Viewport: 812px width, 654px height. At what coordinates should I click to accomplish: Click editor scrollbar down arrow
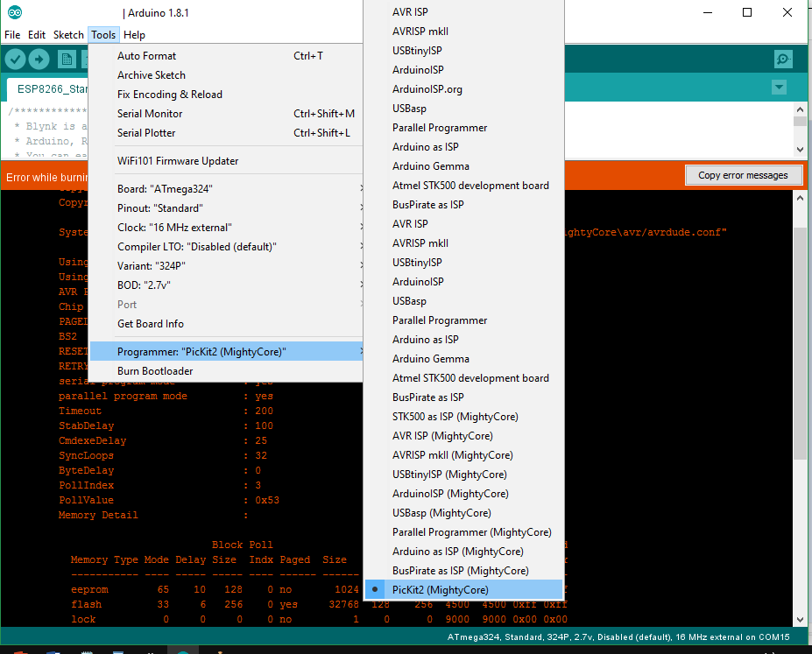pyautogui.click(x=800, y=150)
